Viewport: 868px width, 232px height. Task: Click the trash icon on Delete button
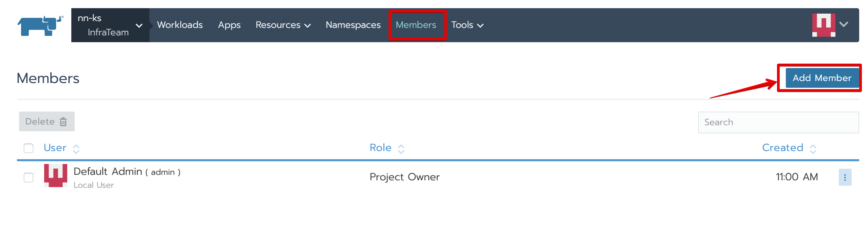click(x=63, y=122)
